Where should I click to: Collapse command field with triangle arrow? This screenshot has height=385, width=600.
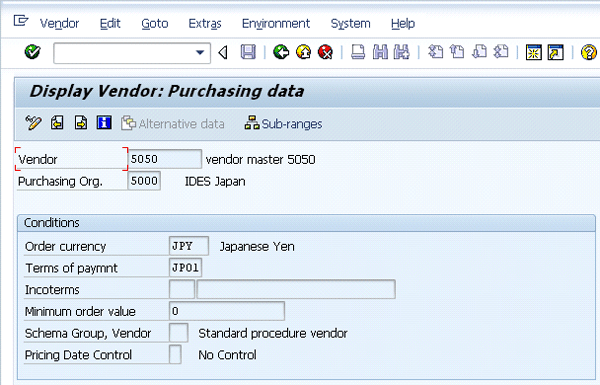[223, 52]
